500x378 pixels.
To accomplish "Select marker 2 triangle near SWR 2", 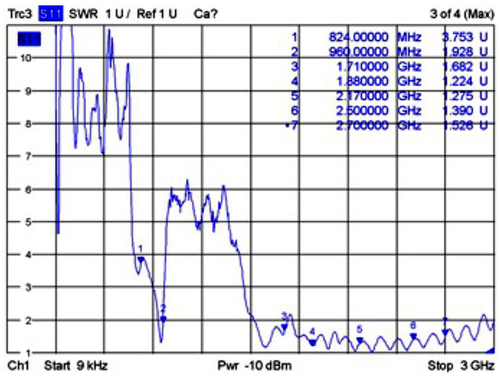I will 163,319.
